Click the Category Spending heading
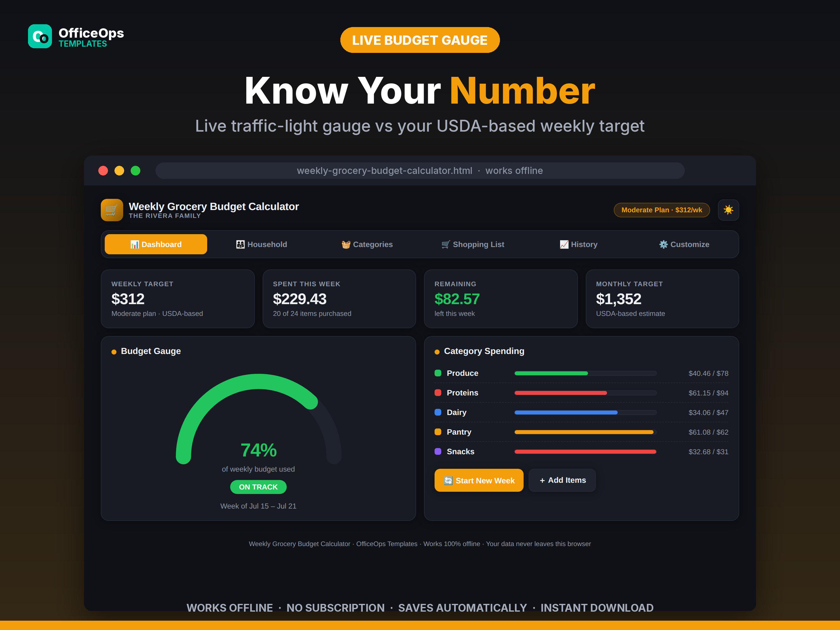Screen dimensions: 840x630 [x=484, y=351]
